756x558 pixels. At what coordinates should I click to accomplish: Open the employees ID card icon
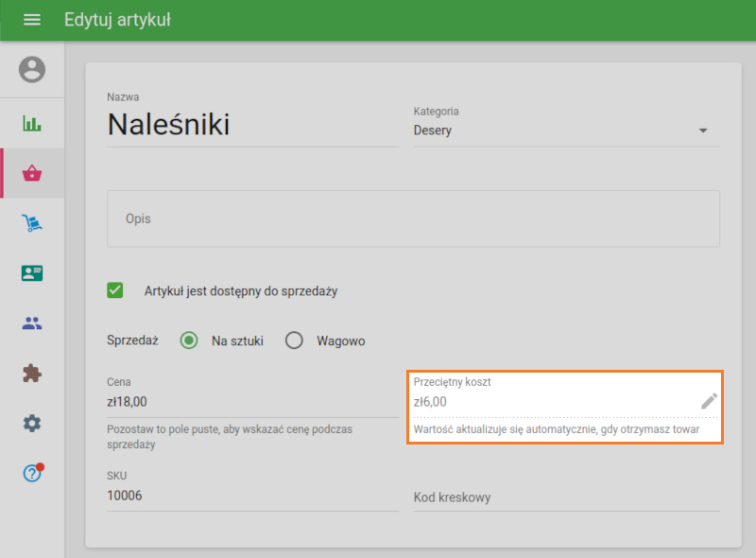tap(32, 273)
